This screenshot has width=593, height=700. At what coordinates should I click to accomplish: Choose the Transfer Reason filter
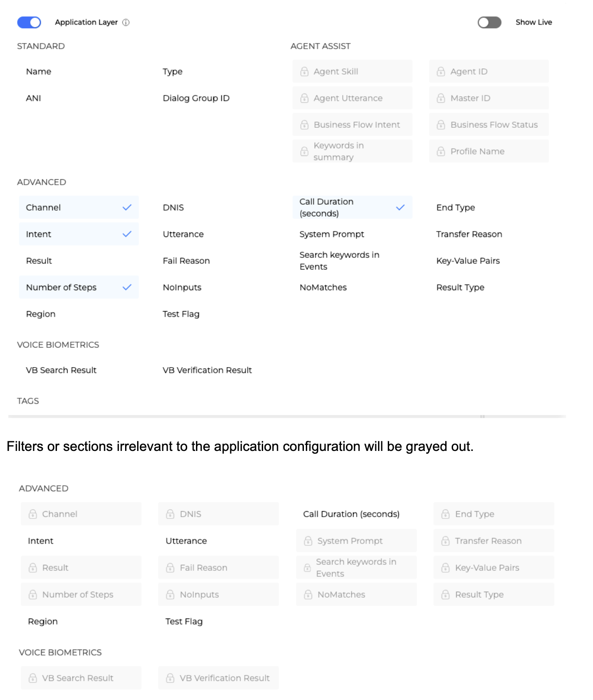click(469, 234)
